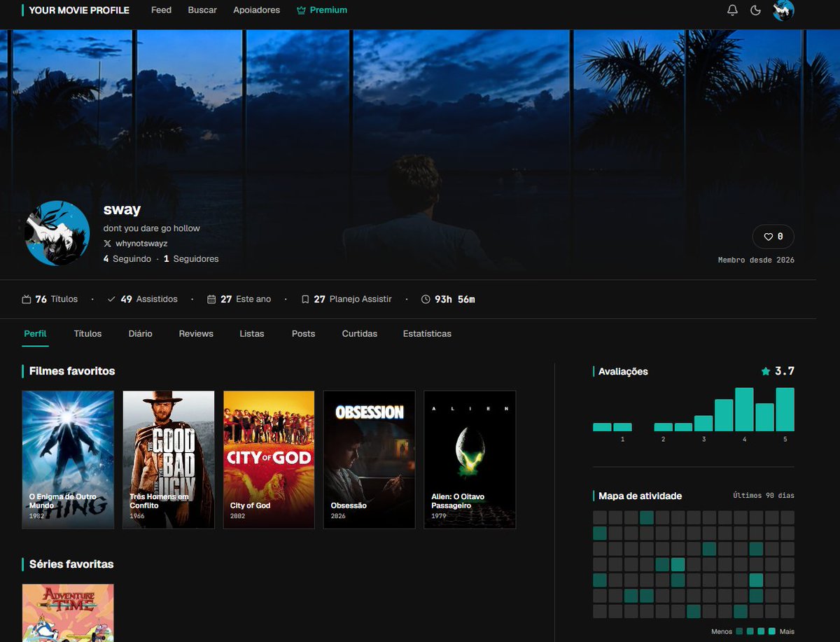Click the sway username heading
This screenshot has height=642, width=840.
tap(122, 209)
